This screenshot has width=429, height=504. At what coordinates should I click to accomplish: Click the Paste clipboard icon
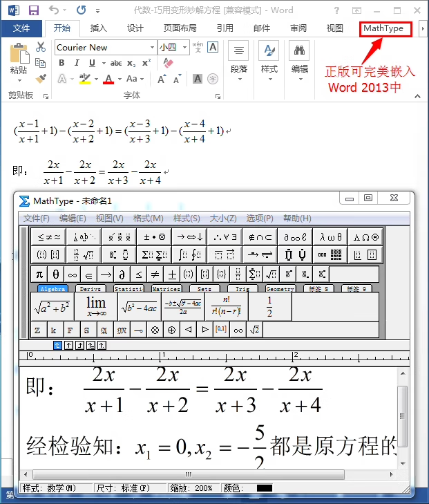pos(19,54)
